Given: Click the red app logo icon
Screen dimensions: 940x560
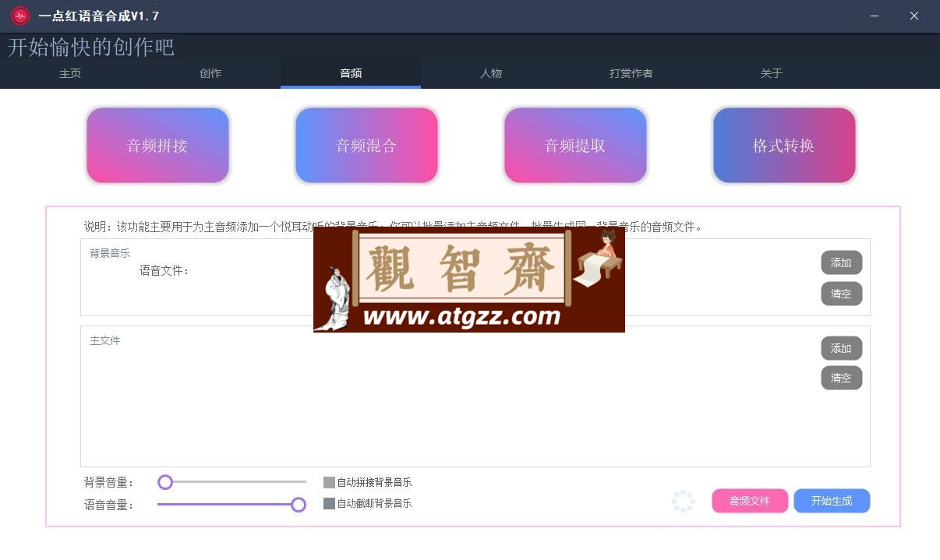Looking at the screenshot, I should [20, 16].
